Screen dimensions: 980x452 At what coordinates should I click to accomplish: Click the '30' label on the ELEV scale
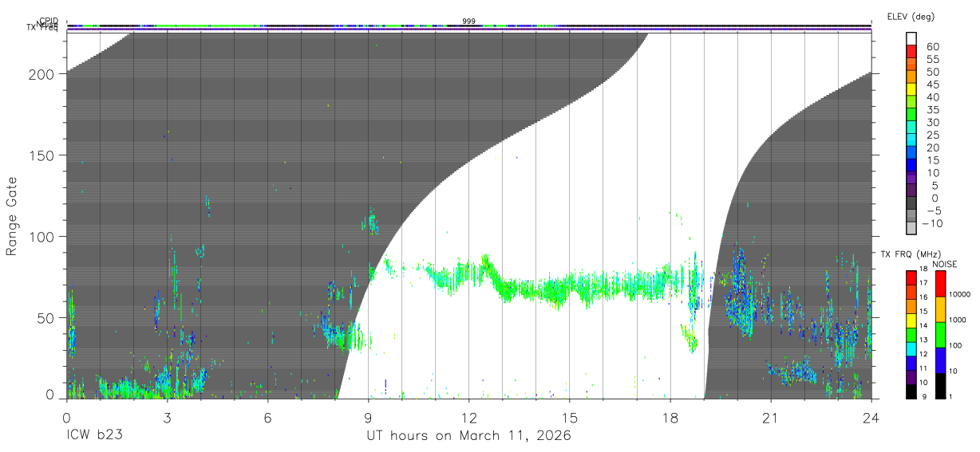point(932,122)
